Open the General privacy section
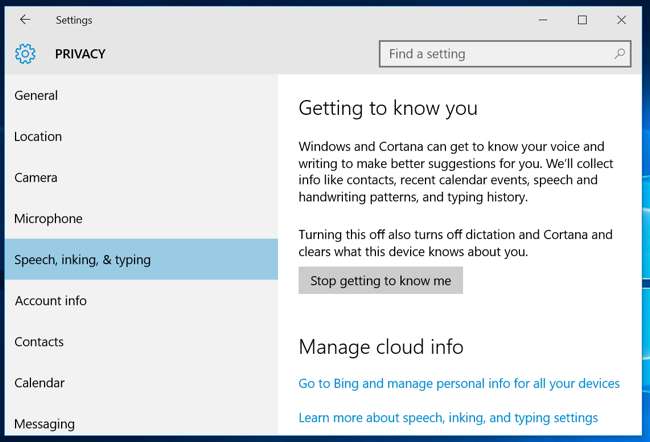Viewport: 650px width, 442px height. (36, 96)
